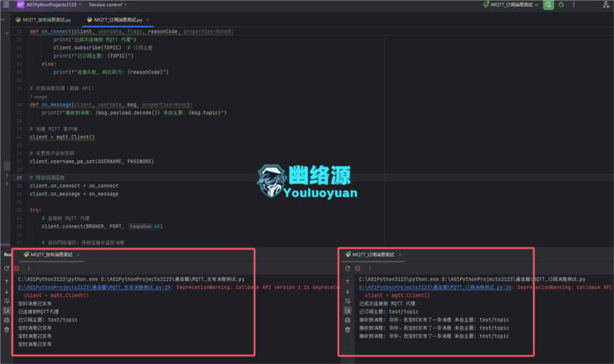614x364 pixels.
Task: Open the Version control dropdown
Action: [x=108, y=5]
